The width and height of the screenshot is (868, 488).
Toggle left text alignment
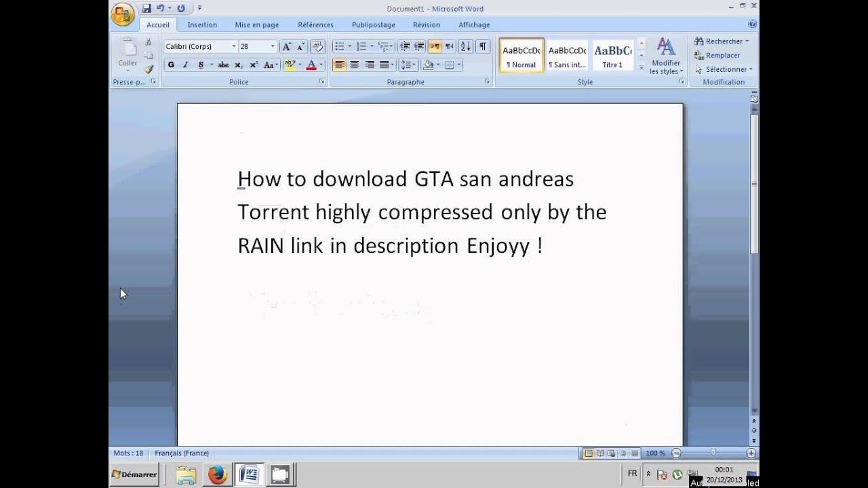coord(340,65)
